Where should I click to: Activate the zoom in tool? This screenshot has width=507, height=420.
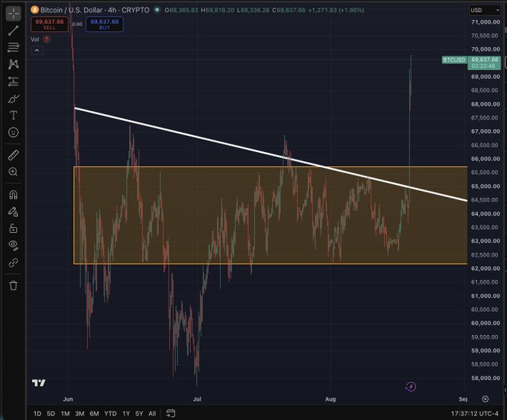(13, 172)
